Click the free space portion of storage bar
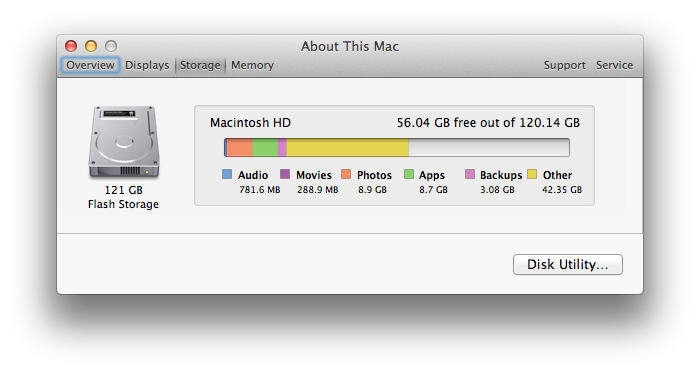This screenshot has width=700, height=373. click(x=489, y=148)
